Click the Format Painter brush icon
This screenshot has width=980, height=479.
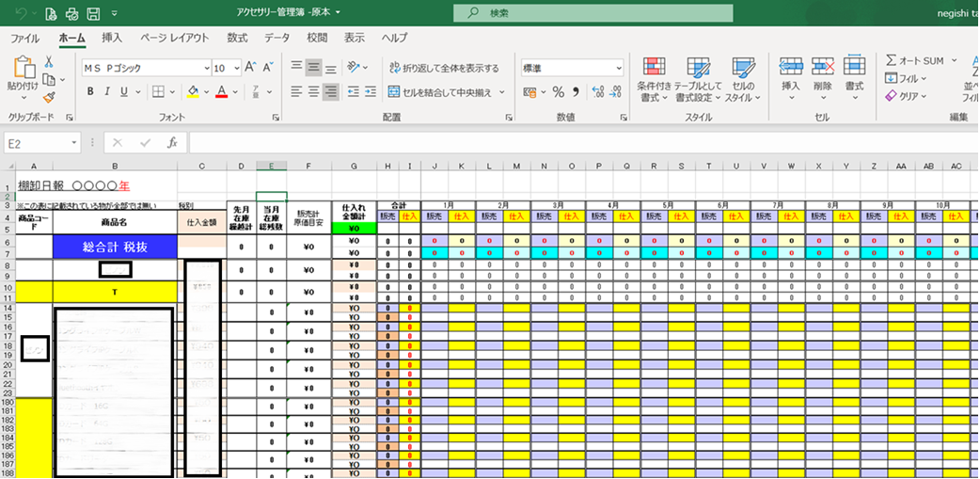point(48,97)
